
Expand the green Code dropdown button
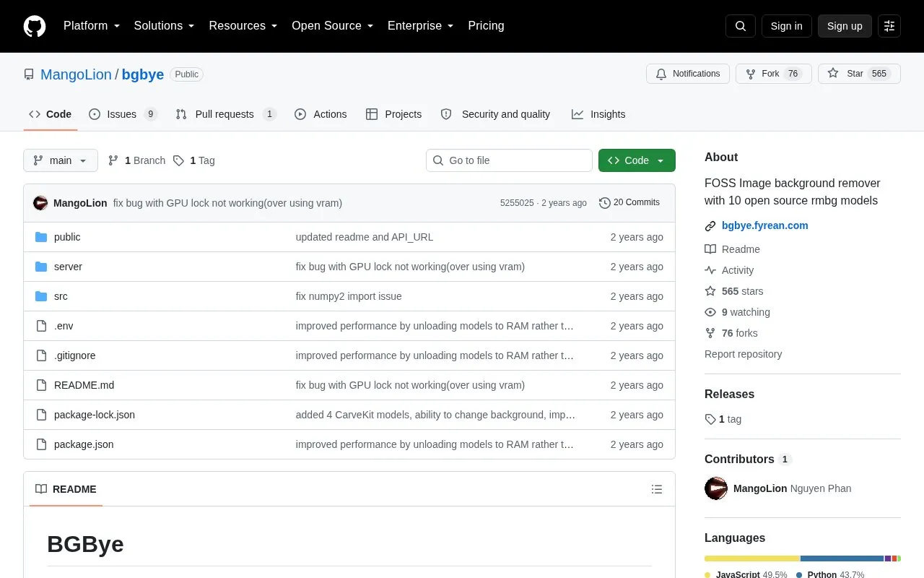point(637,160)
